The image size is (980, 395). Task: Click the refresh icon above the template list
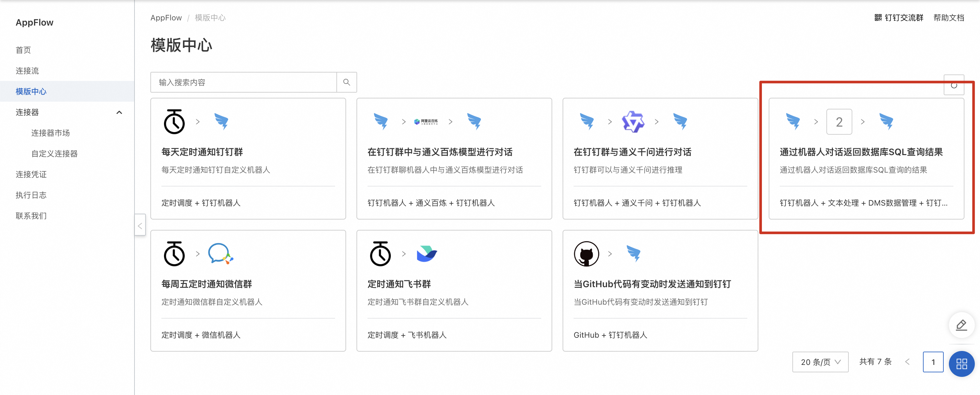(954, 85)
